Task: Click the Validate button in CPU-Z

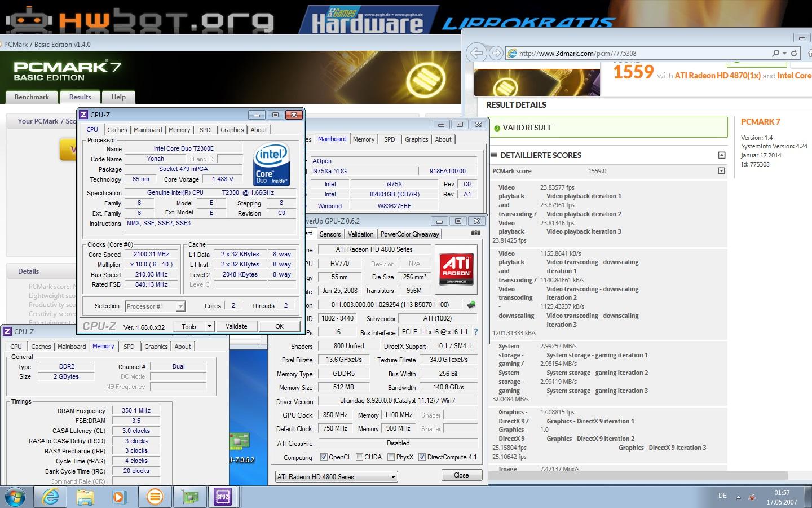Action: [236, 326]
